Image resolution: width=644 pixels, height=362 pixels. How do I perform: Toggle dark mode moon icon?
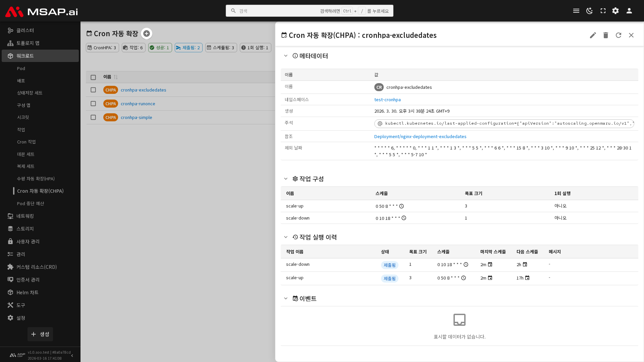[589, 11]
